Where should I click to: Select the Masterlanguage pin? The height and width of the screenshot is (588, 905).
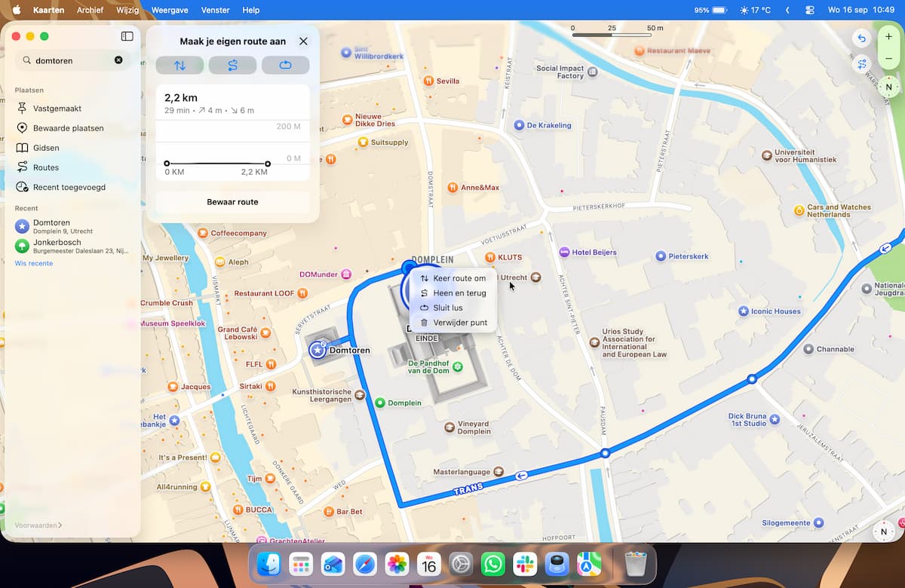click(x=498, y=472)
